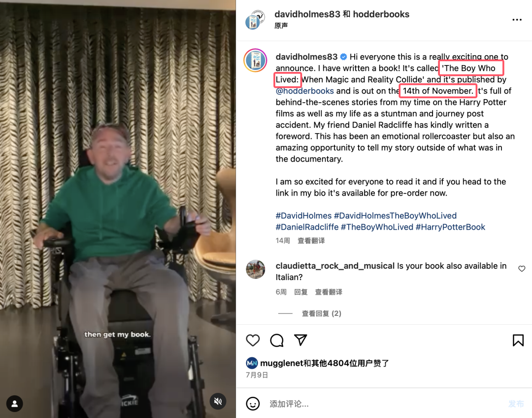532x418 pixels.
Task: View translation of the post caption
Action: pyautogui.click(x=311, y=241)
